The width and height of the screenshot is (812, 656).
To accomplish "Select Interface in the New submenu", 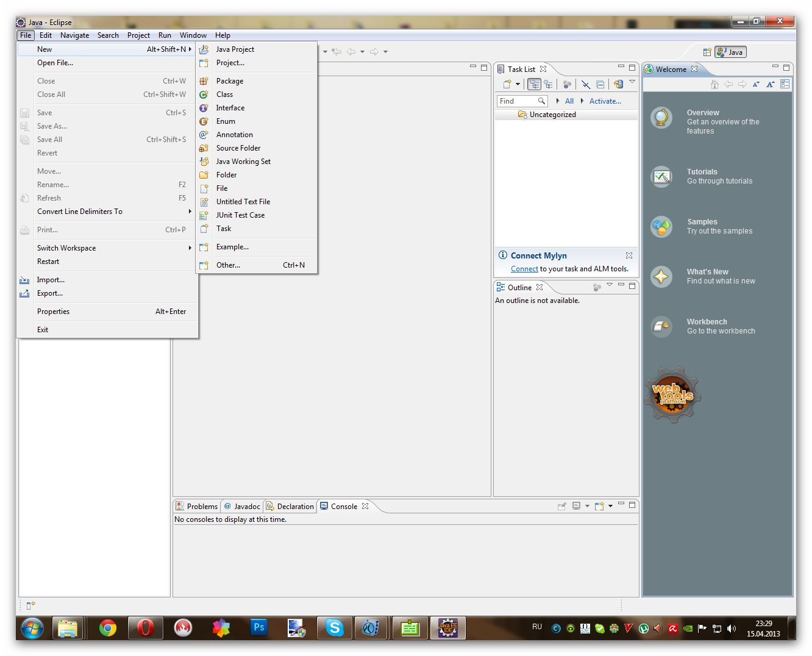I will [257, 108].
